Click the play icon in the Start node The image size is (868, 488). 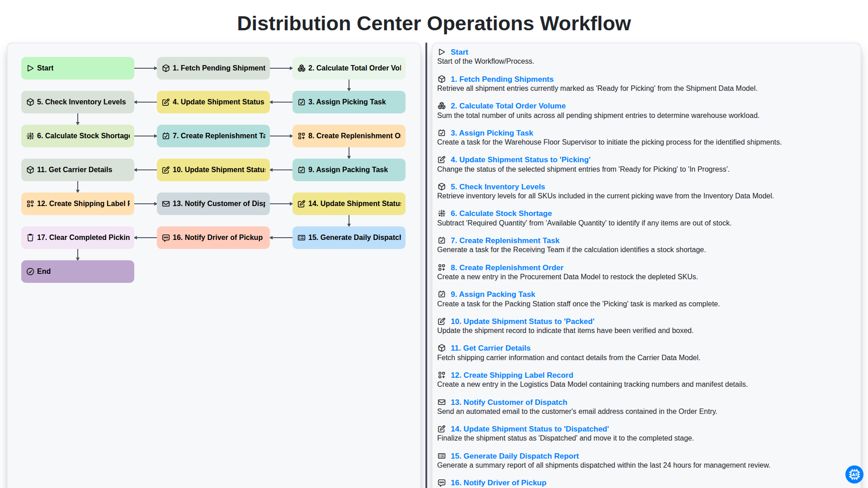click(x=30, y=68)
